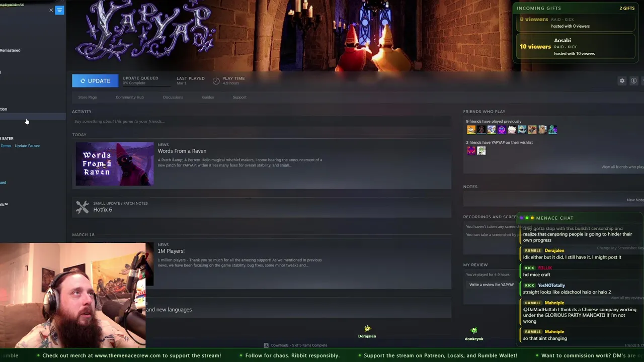Open the Support tab
Image resolution: width=644 pixels, height=362 pixels.
tap(239, 97)
